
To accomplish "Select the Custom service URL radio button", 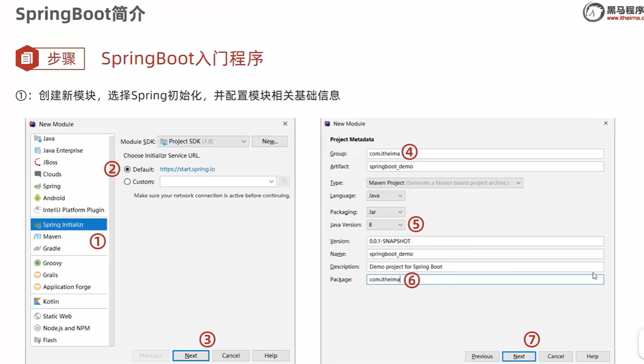I will [x=127, y=182].
